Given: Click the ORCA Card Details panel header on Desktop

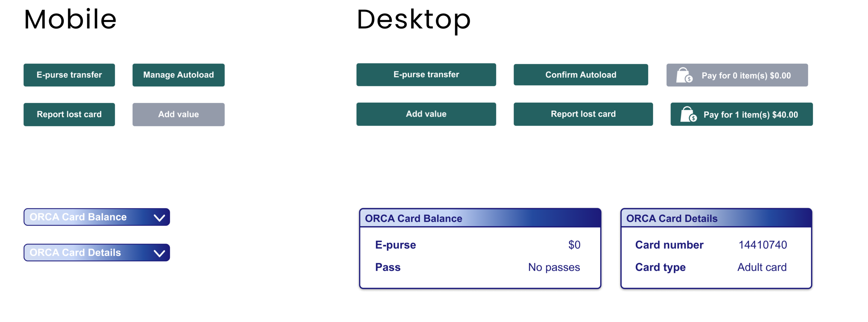Looking at the screenshot, I should (x=716, y=218).
